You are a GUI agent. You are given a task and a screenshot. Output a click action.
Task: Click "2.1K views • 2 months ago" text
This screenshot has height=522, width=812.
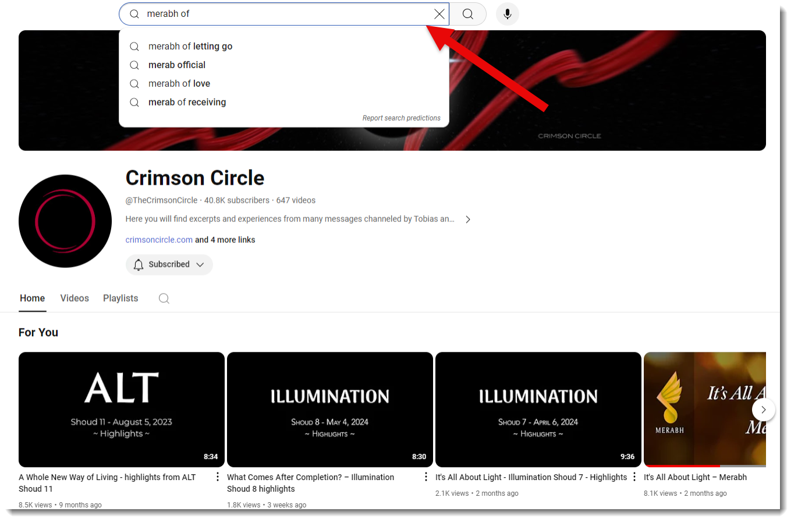click(477, 493)
